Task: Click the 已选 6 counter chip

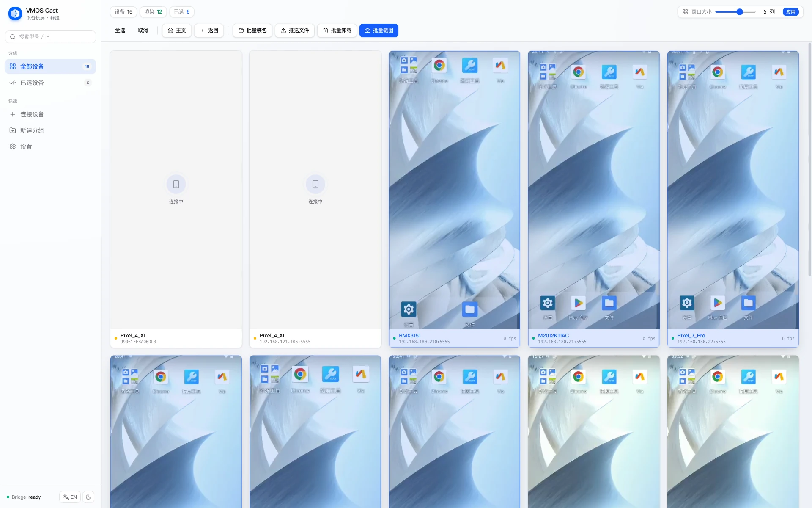Action: 182,12
